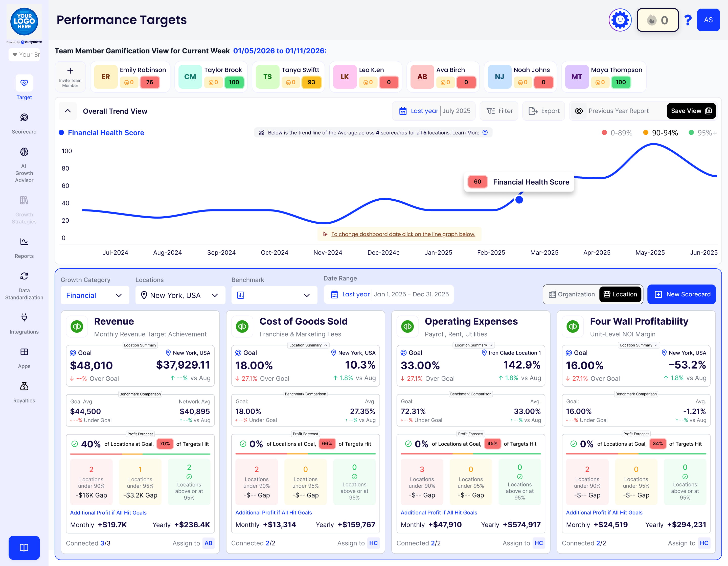Collapse the Overall Trend View chevron
The height and width of the screenshot is (566, 728).
pos(68,111)
